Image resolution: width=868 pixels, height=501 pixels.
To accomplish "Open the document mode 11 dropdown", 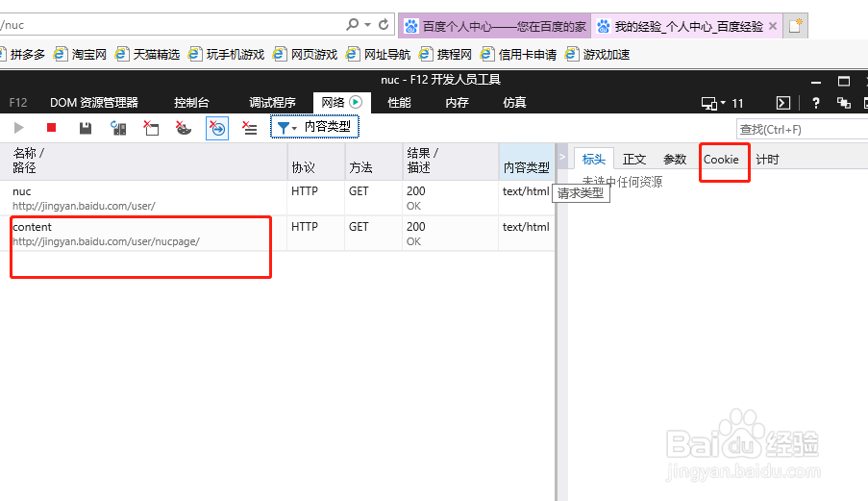I will click(722, 103).
